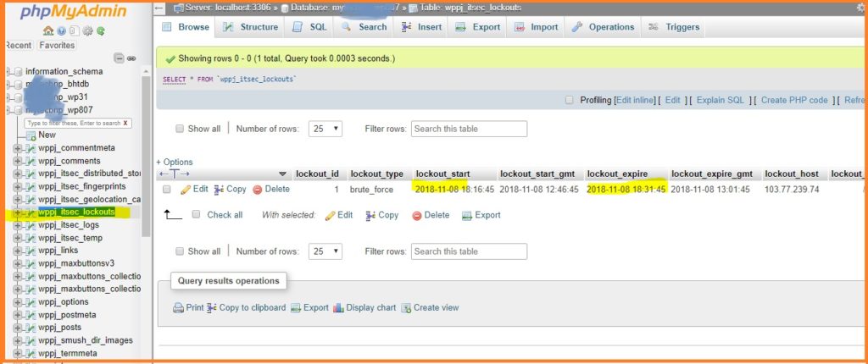Click the Recent button in sidebar
Image resolution: width=868 pixels, height=364 pixels.
(19, 46)
